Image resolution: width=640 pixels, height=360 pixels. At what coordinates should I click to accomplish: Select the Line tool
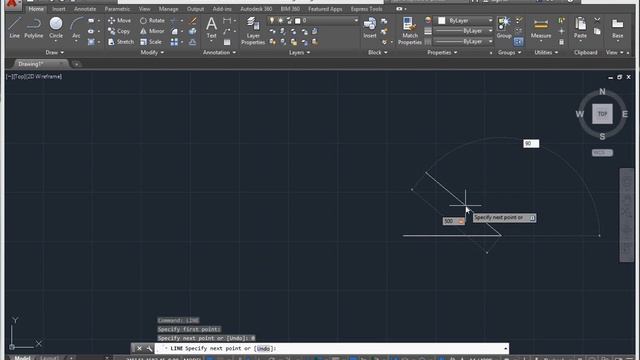click(x=14, y=28)
